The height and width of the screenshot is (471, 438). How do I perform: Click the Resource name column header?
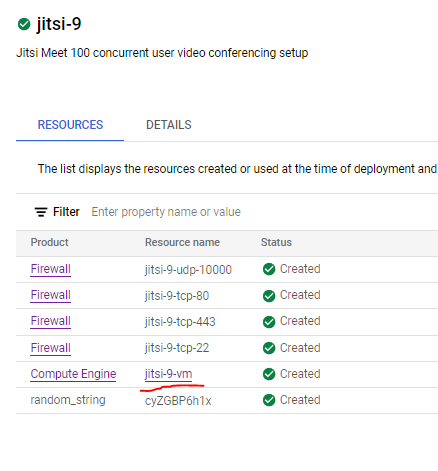[x=182, y=242]
